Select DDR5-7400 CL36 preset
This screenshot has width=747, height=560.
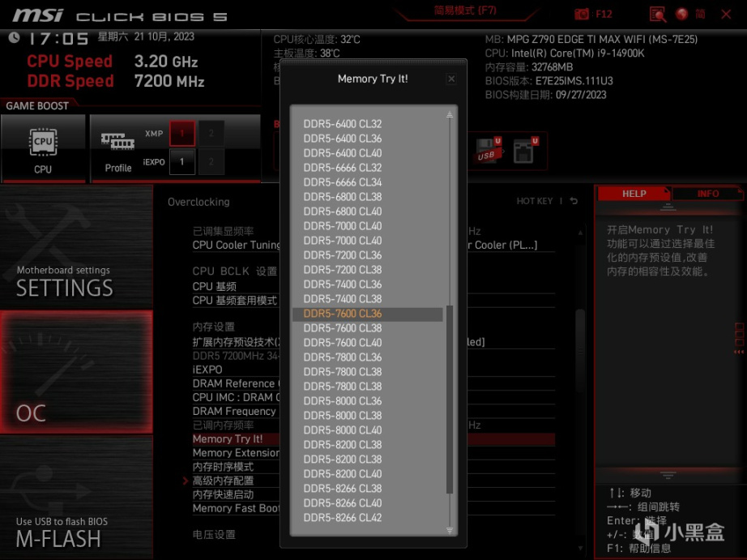pyautogui.click(x=343, y=284)
